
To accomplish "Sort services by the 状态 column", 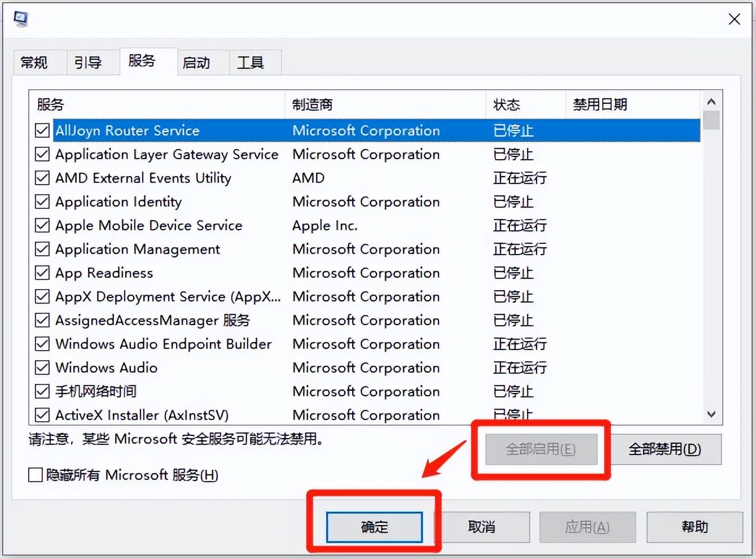I will (x=507, y=104).
